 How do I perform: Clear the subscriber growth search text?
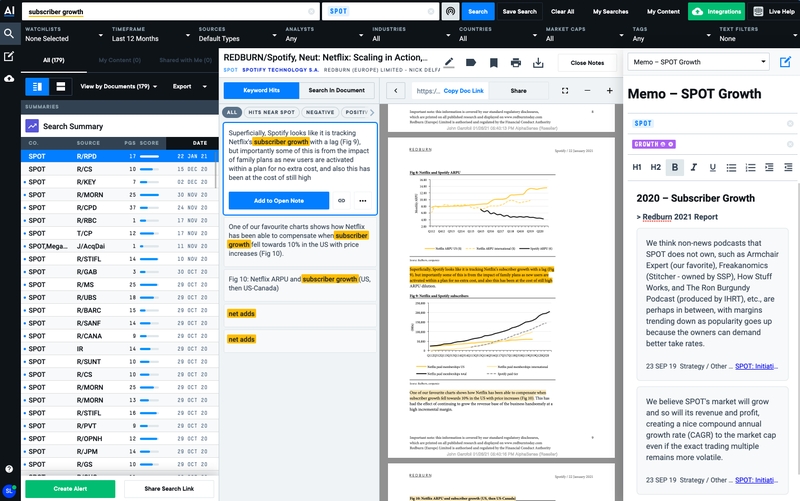click(x=311, y=11)
